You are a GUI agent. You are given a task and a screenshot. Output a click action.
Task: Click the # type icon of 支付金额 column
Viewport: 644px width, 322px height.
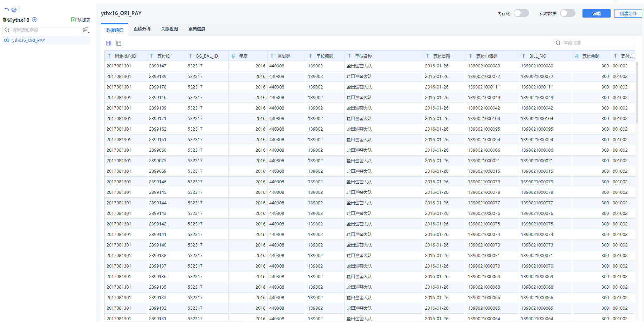577,56
